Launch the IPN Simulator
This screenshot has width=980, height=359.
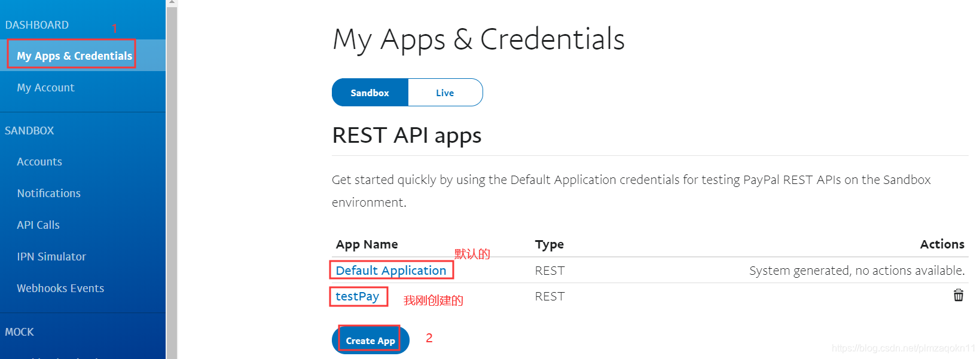click(x=51, y=257)
